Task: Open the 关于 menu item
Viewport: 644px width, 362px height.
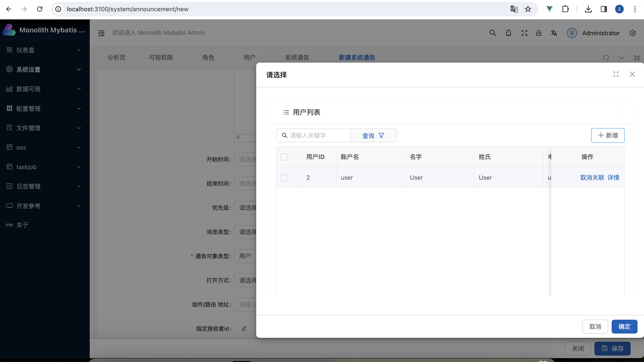Action: (x=22, y=225)
